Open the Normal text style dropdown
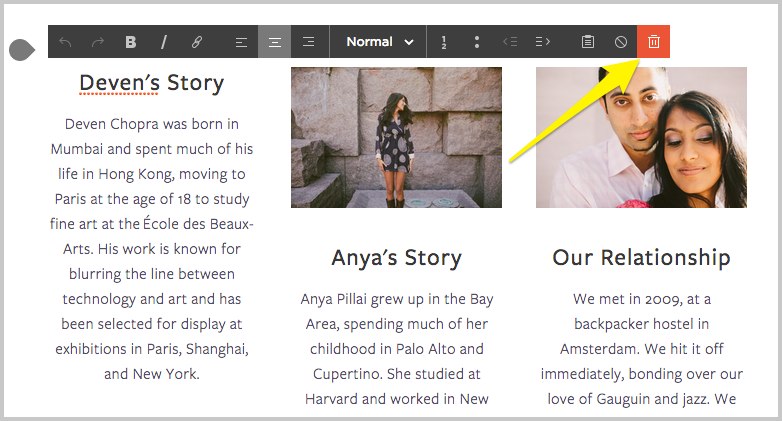Image resolution: width=782 pixels, height=421 pixels. click(379, 42)
